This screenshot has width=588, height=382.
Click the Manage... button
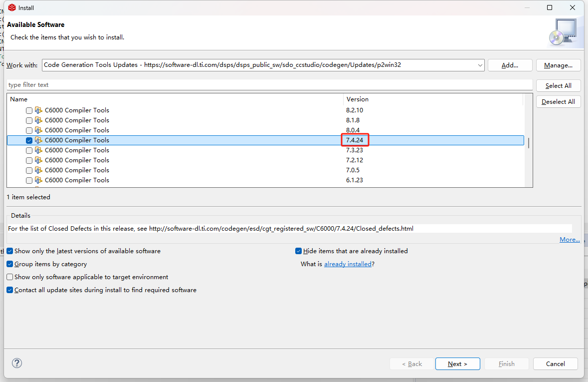pos(559,65)
